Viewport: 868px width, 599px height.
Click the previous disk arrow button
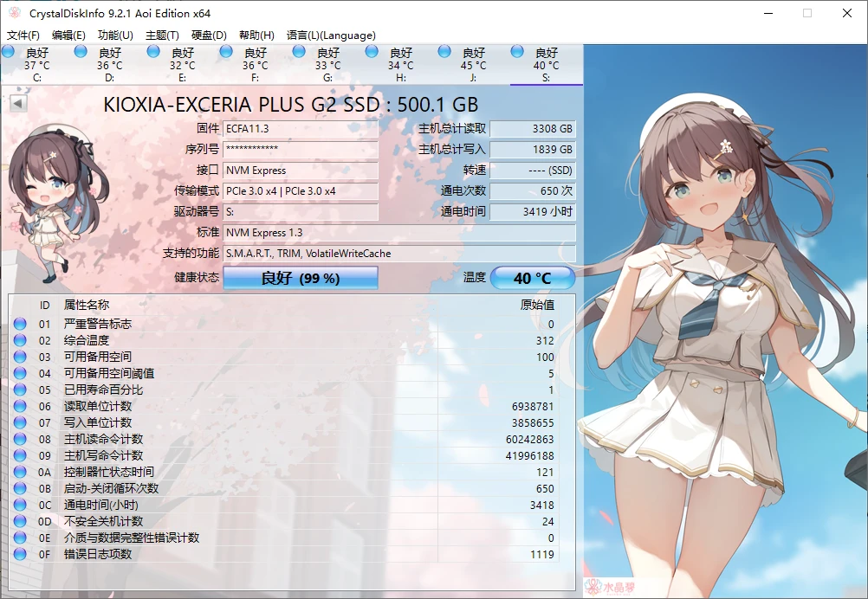(x=17, y=103)
